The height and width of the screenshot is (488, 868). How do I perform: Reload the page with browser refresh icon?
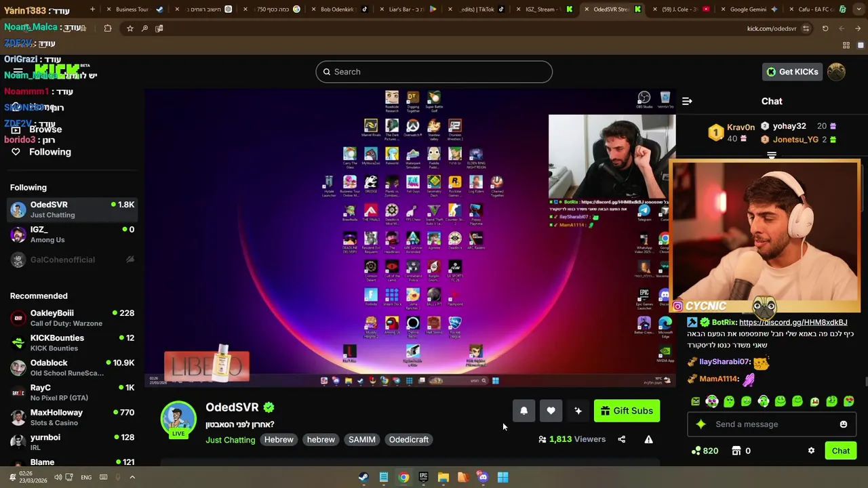click(x=825, y=28)
